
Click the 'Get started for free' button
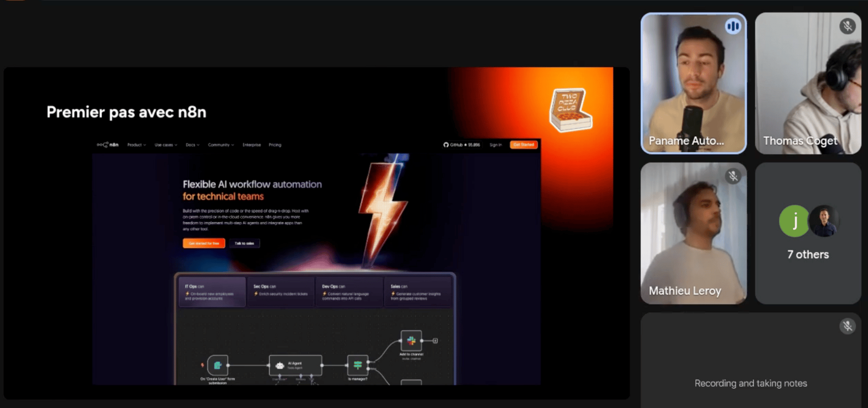(x=204, y=243)
